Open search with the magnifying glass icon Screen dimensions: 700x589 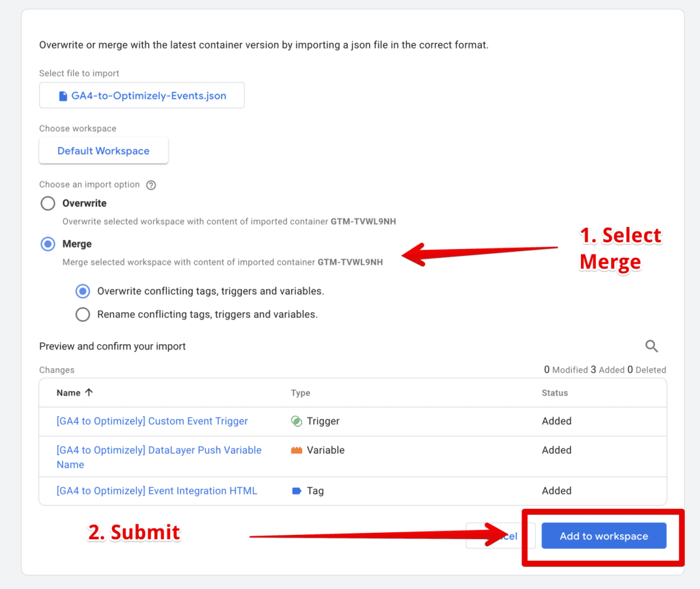click(651, 346)
